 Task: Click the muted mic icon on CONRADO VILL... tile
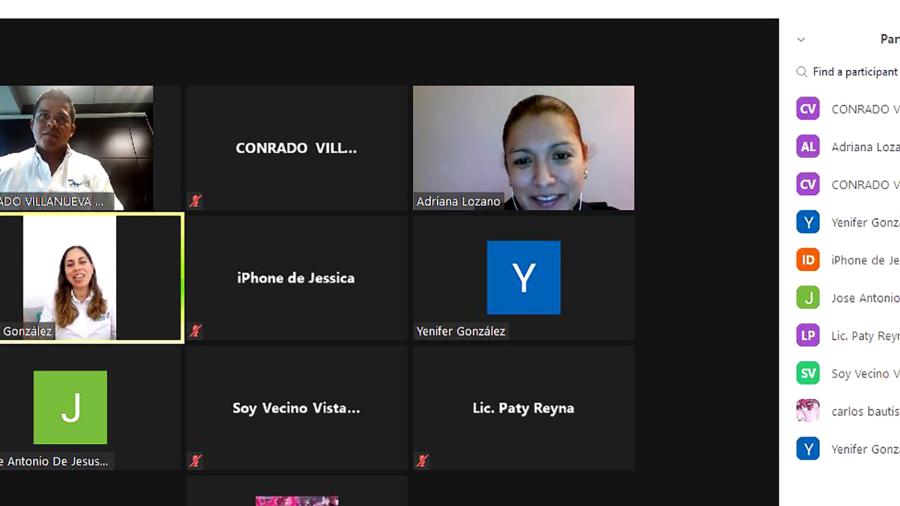coord(196,201)
